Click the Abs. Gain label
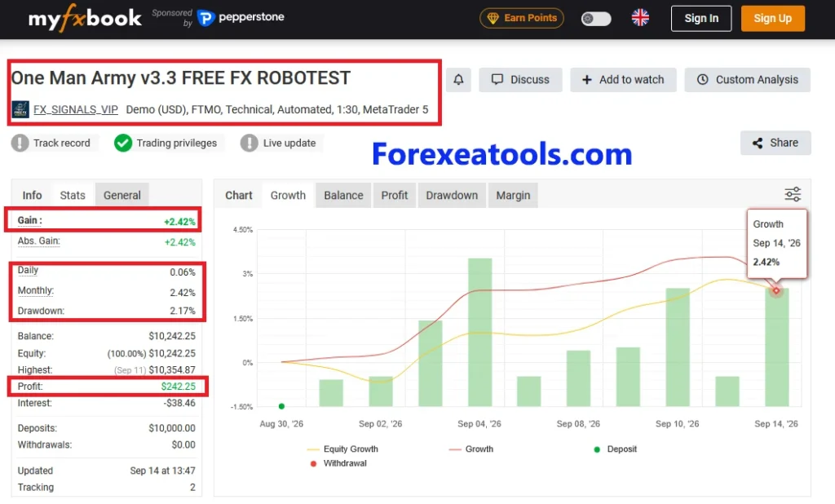Screen dimensions: 835x504 pos(39,241)
